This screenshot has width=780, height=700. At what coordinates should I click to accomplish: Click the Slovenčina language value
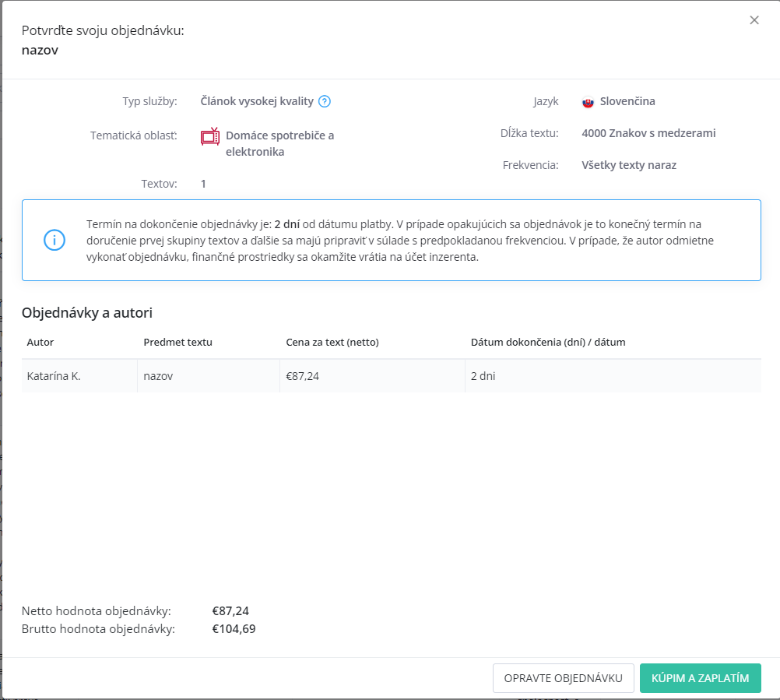click(x=627, y=101)
